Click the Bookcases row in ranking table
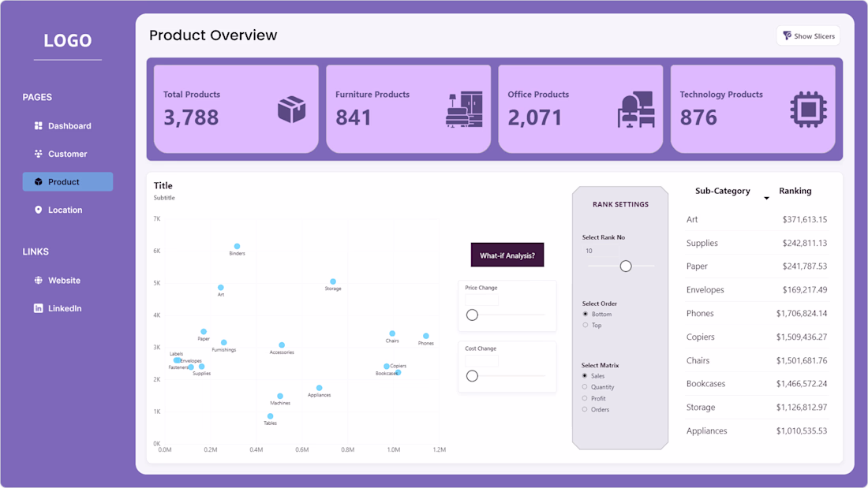868x488 pixels. [757, 383]
